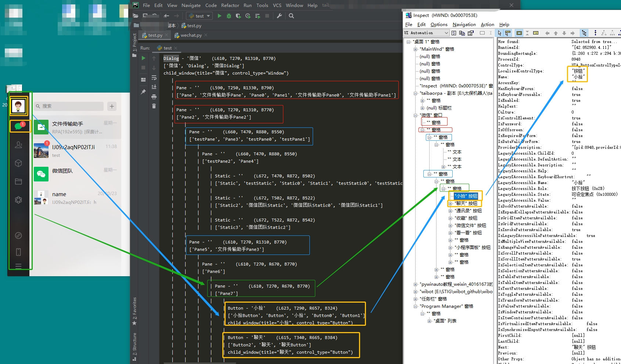
Task: Clear Run console with trash icon
Action: coord(154,106)
